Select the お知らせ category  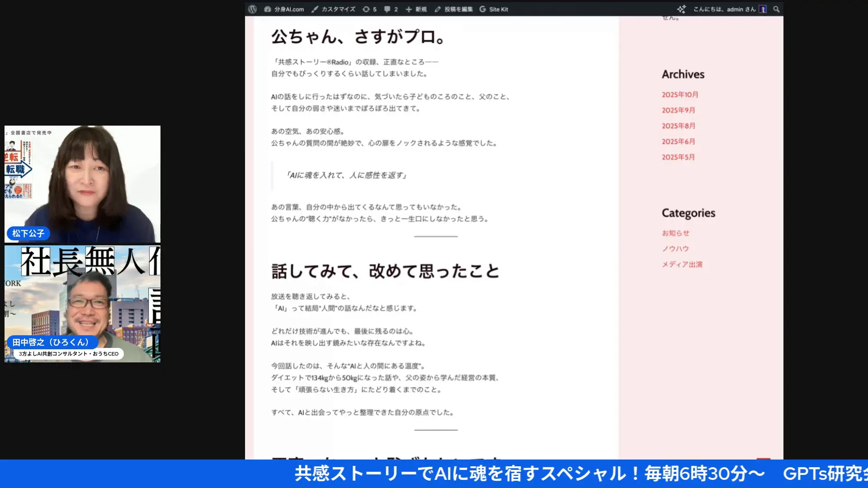point(675,233)
